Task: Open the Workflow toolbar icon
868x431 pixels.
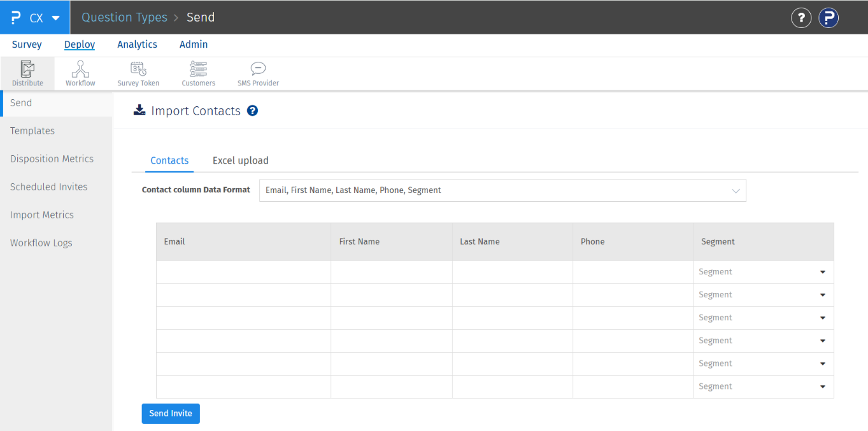Action: coord(80,73)
